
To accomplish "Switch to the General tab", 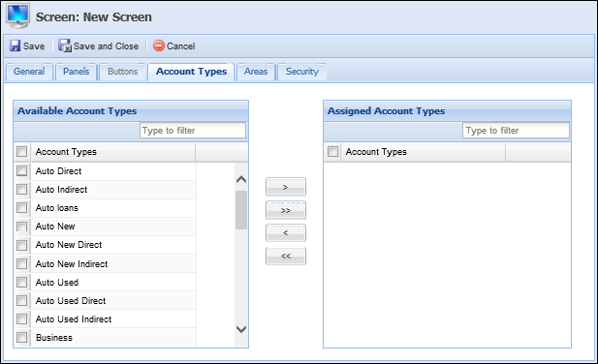I will pyautogui.click(x=29, y=72).
